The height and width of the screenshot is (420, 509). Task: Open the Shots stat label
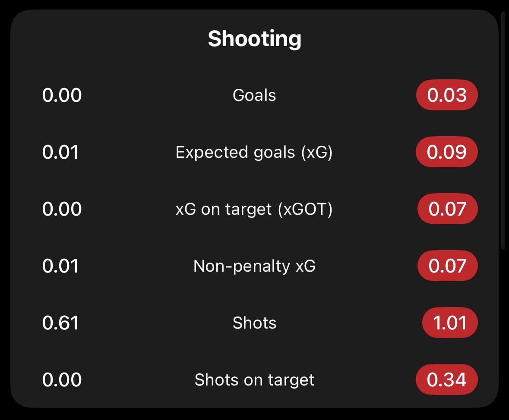coord(255,323)
